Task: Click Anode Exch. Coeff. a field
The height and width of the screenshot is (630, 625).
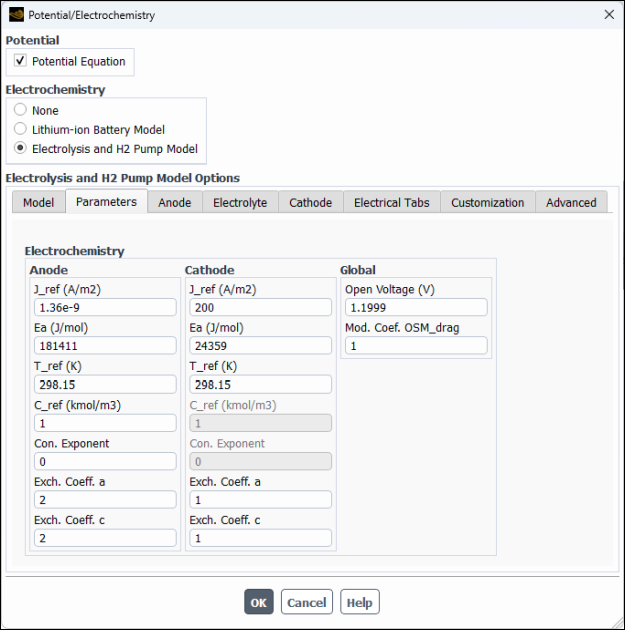Action: click(x=105, y=499)
